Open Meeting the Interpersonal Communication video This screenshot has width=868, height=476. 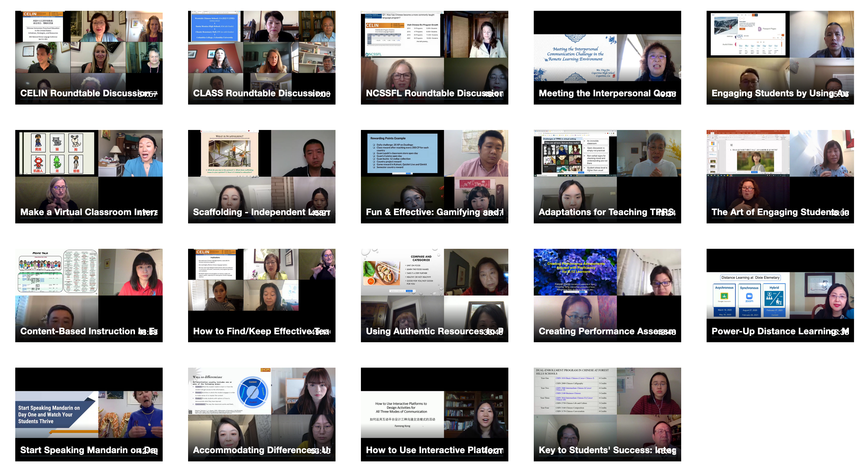(x=607, y=57)
